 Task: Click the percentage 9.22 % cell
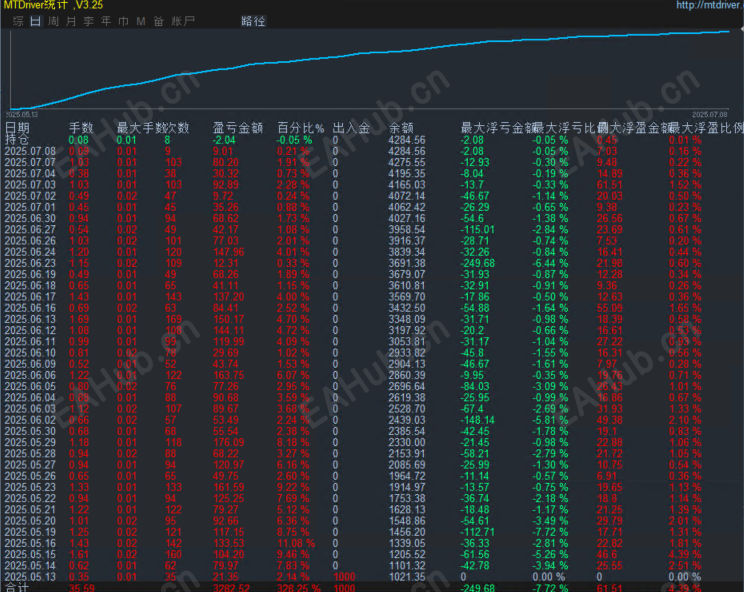pos(293,487)
